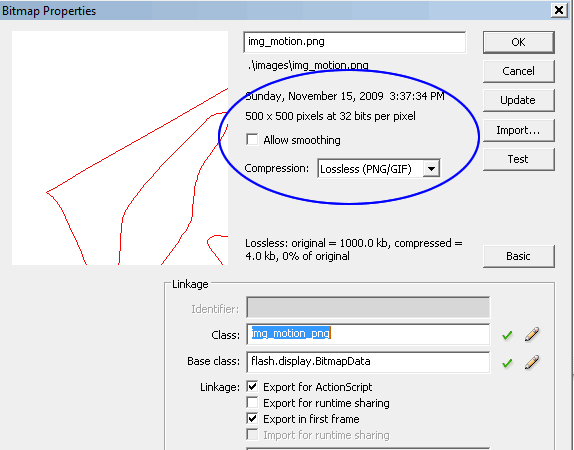Click the img_motion.png name field
574x450 pixels.
click(x=354, y=42)
